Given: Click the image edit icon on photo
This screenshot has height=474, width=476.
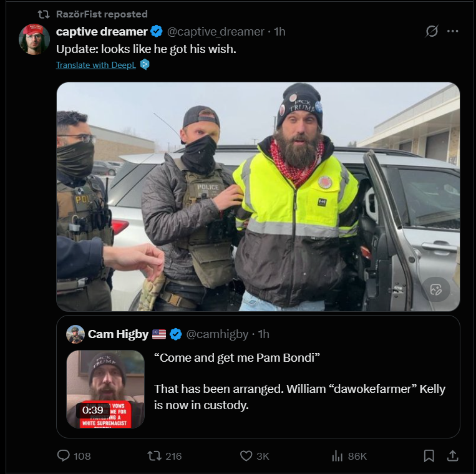Looking at the screenshot, I should [436, 289].
